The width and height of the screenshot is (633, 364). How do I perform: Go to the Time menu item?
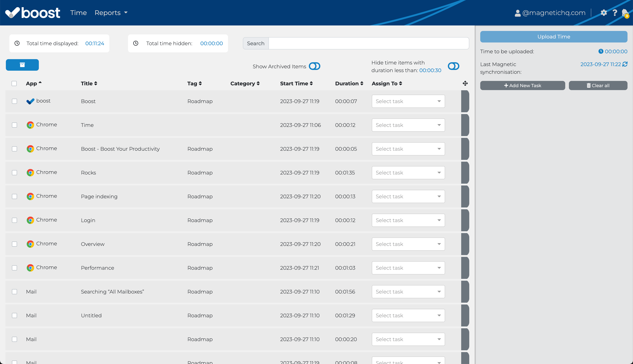point(78,12)
